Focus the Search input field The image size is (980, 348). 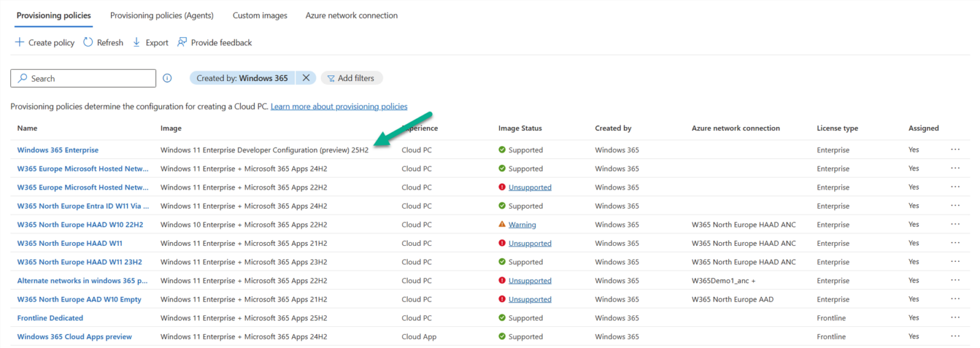coord(83,78)
